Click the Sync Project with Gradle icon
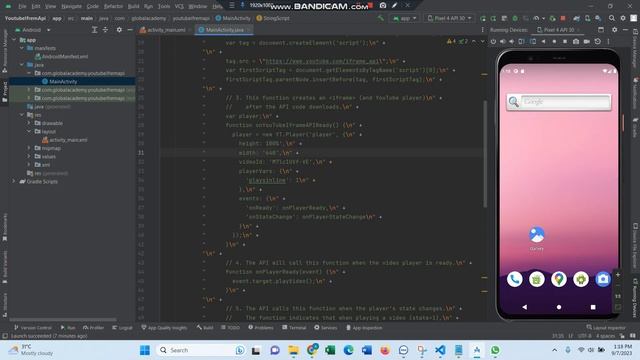 pos(576,18)
